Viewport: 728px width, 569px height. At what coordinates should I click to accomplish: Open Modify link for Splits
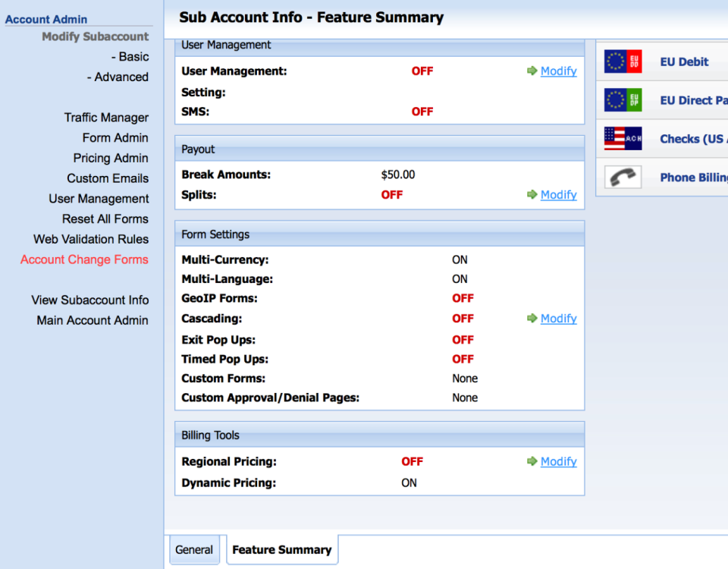(x=559, y=194)
